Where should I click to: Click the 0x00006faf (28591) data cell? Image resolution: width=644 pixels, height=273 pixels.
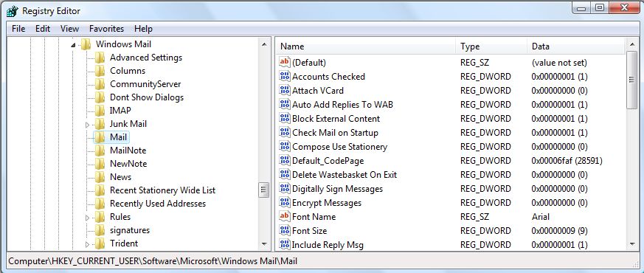(567, 161)
